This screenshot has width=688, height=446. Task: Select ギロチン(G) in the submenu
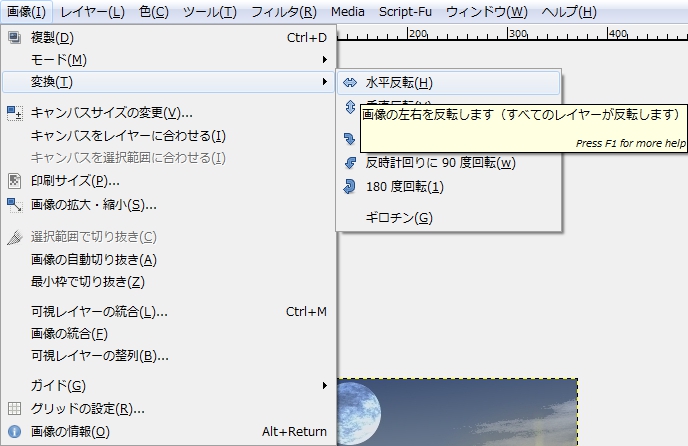click(x=448, y=217)
